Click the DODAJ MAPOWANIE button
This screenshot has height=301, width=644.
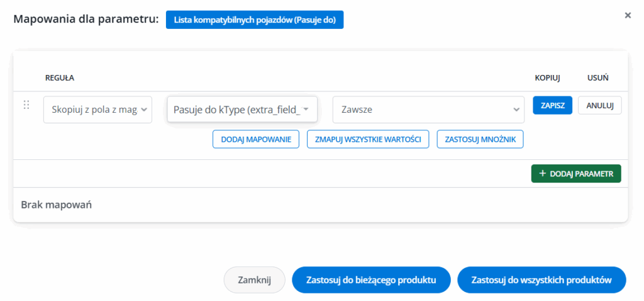tap(255, 139)
